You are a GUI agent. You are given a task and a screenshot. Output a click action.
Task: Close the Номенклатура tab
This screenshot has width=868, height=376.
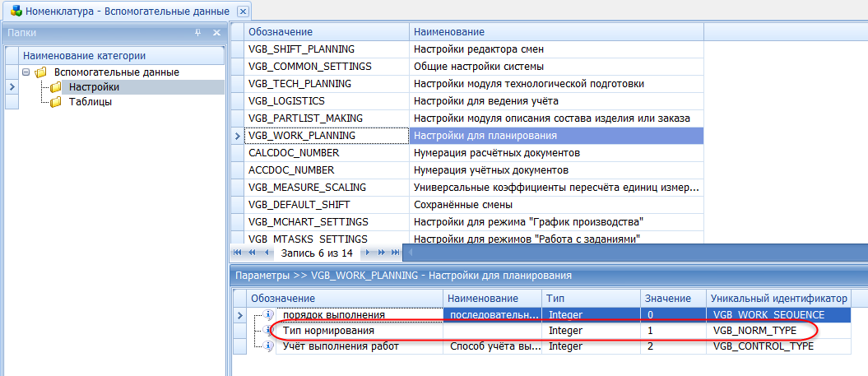pyautogui.click(x=243, y=11)
